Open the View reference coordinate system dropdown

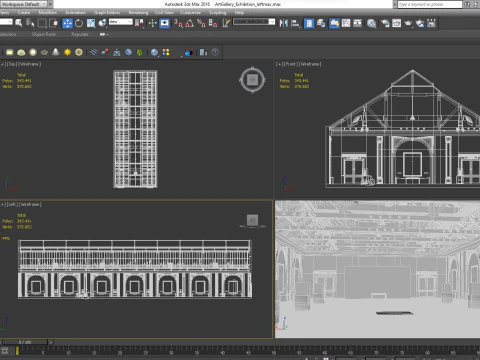pyautogui.click(x=121, y=22)
